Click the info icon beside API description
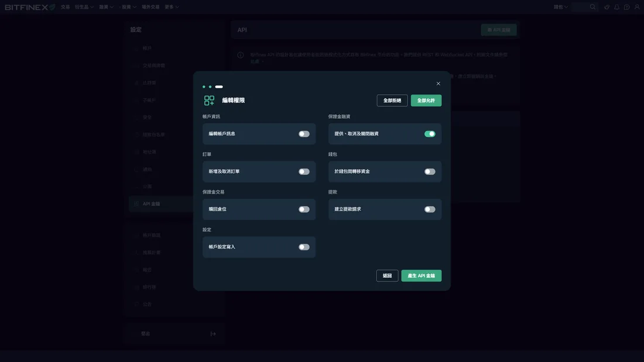644x362 pixels. [x=241, y=55]
